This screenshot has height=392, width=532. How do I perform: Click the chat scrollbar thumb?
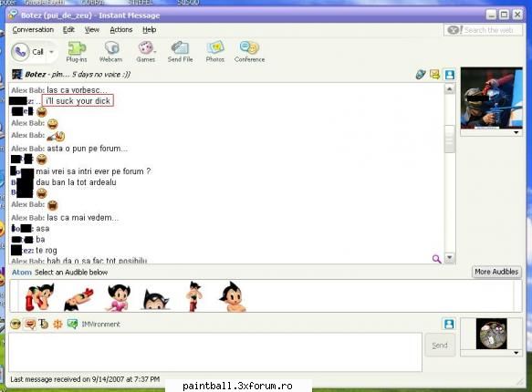click(450, 139)
